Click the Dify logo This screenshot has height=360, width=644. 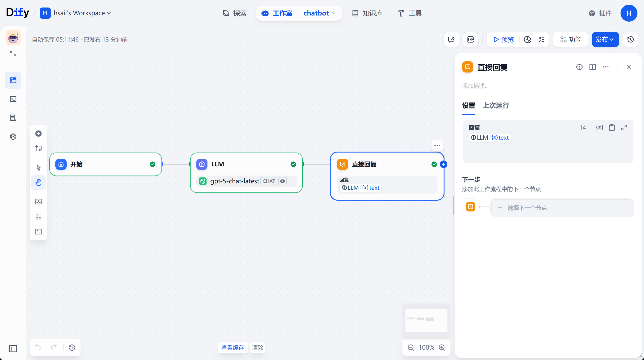point(18,12)
